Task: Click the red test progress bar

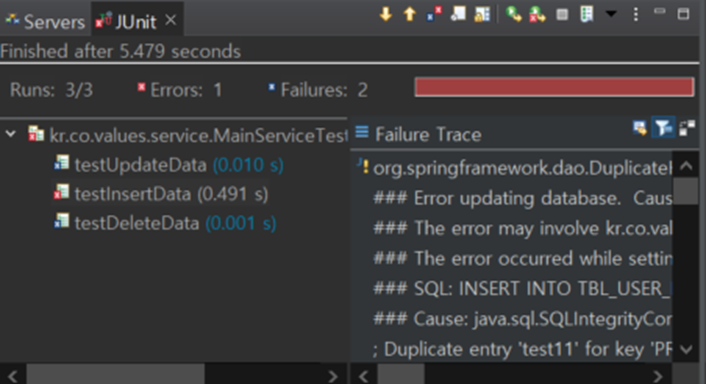Action: pos(554,87)
